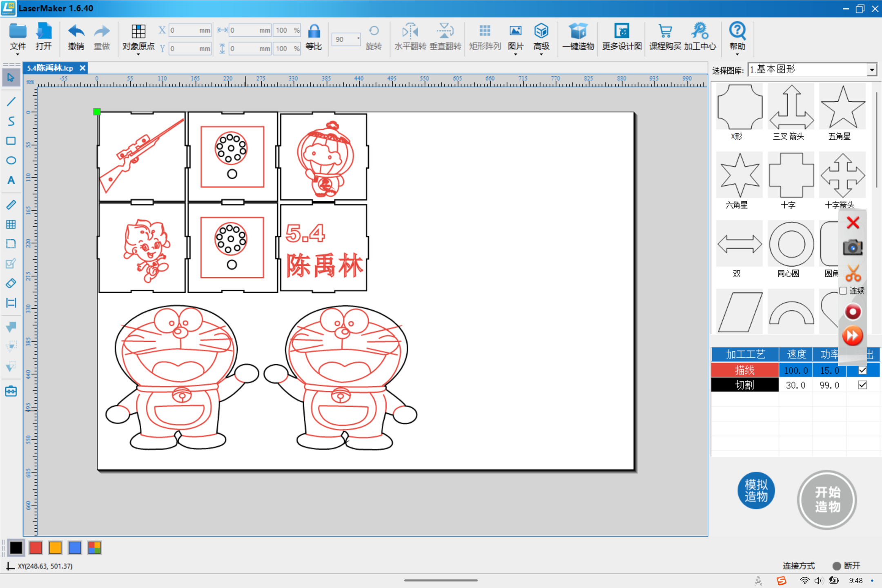Click the Y coordinate input field
Viewport: 882px width, 588px height.
tap(190, 49)
